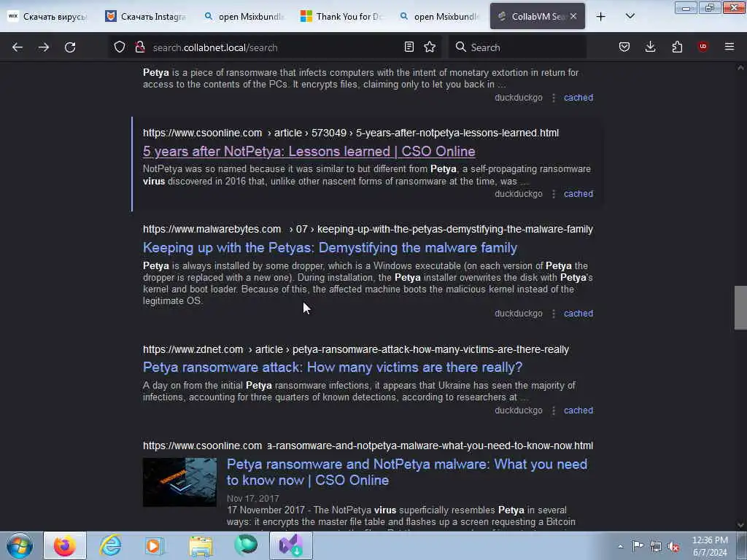This screenshot has width=747, height=560.
Task: Show hidden system tray icons
Action: click(x=620, y=546)
